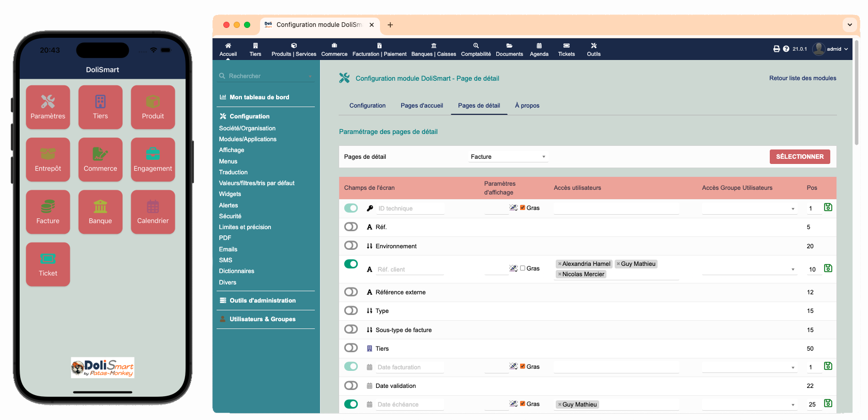
Task: Open group access dropdown for Réf. client
Action: coord(749,269)
